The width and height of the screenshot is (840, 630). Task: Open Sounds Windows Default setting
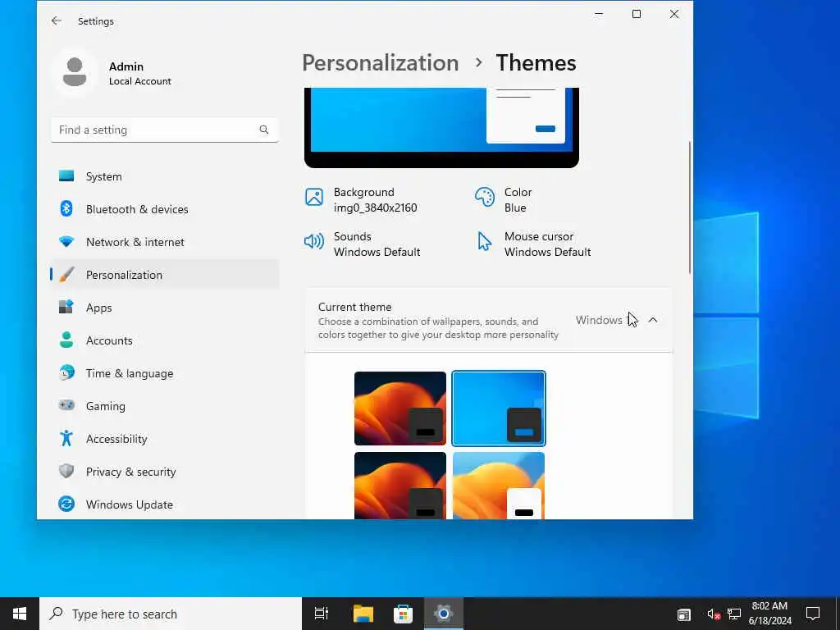362,244
